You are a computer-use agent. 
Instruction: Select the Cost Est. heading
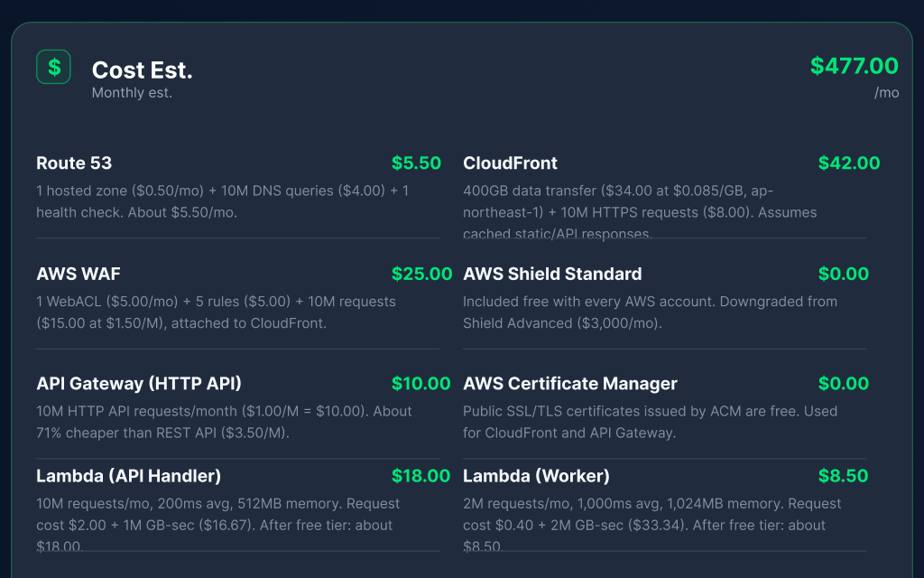(142, 70)
